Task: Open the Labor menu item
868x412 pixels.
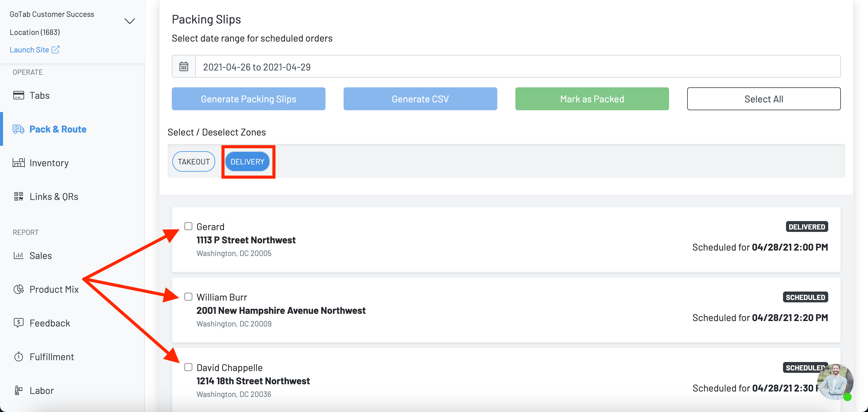Action: [42, 390]
